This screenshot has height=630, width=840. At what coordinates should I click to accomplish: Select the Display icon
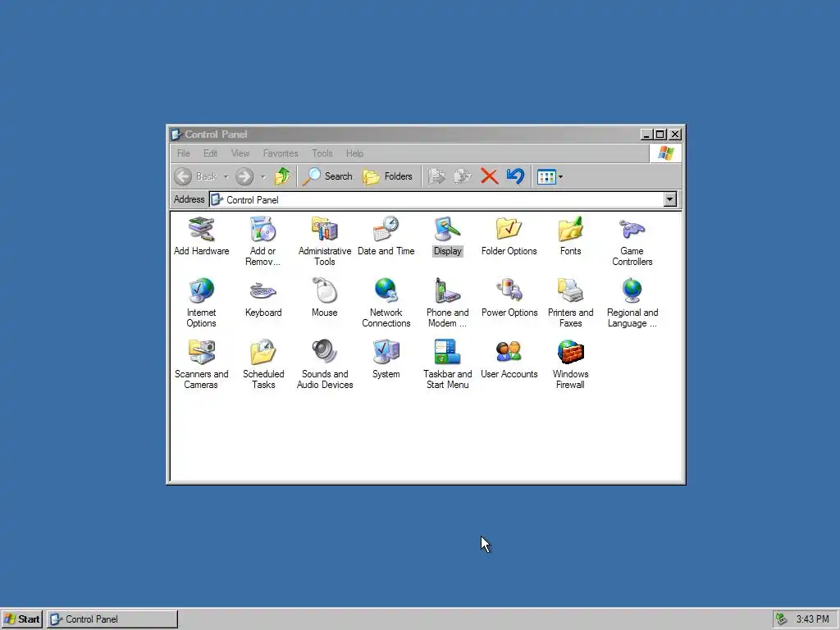point(447,230)
